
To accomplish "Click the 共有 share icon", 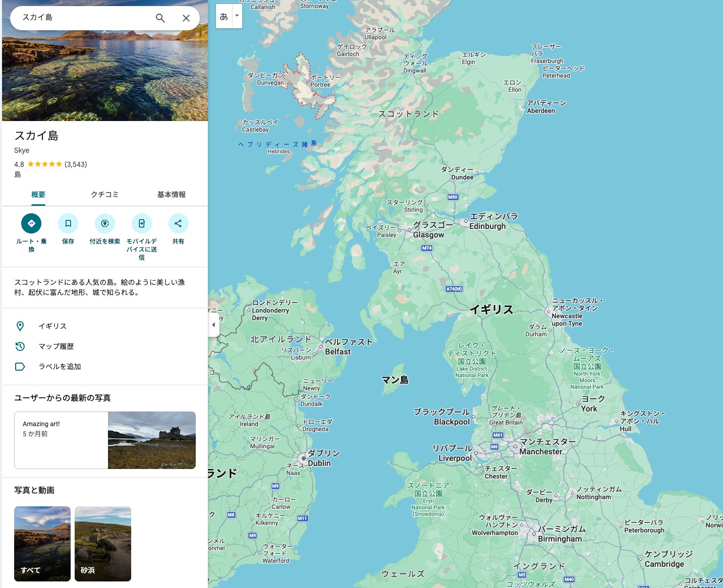I will [x=178, y=223].
